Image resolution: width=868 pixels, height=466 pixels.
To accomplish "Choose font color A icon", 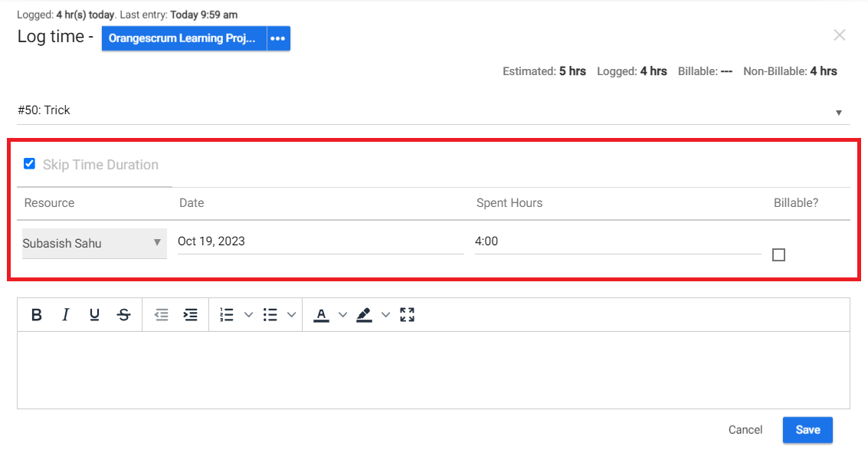I will point(321,315).
